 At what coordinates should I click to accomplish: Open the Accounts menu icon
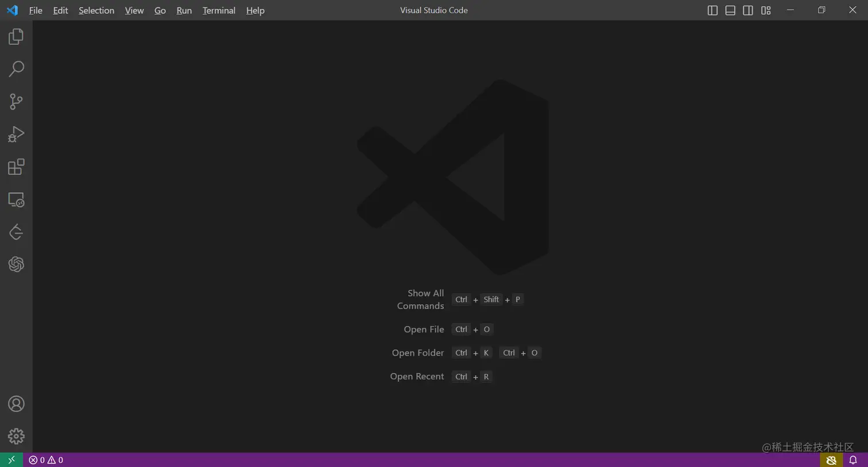[16, 404]
